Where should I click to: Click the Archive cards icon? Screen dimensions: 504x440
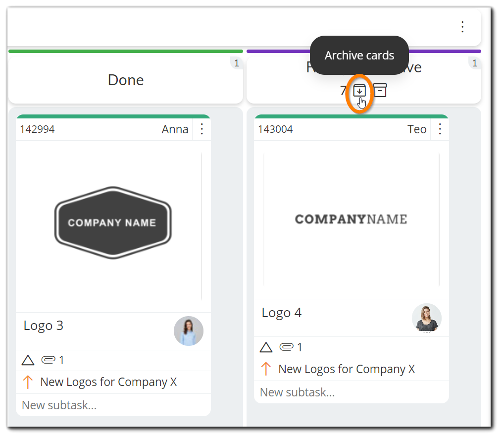359,90
